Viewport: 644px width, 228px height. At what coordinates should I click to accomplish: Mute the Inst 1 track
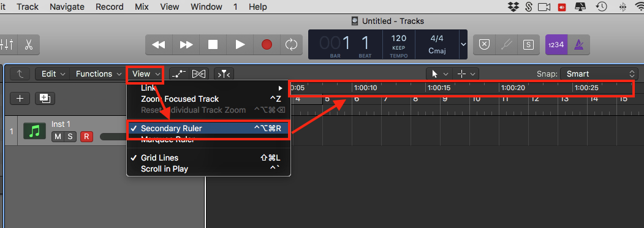(x=58, y=137)
